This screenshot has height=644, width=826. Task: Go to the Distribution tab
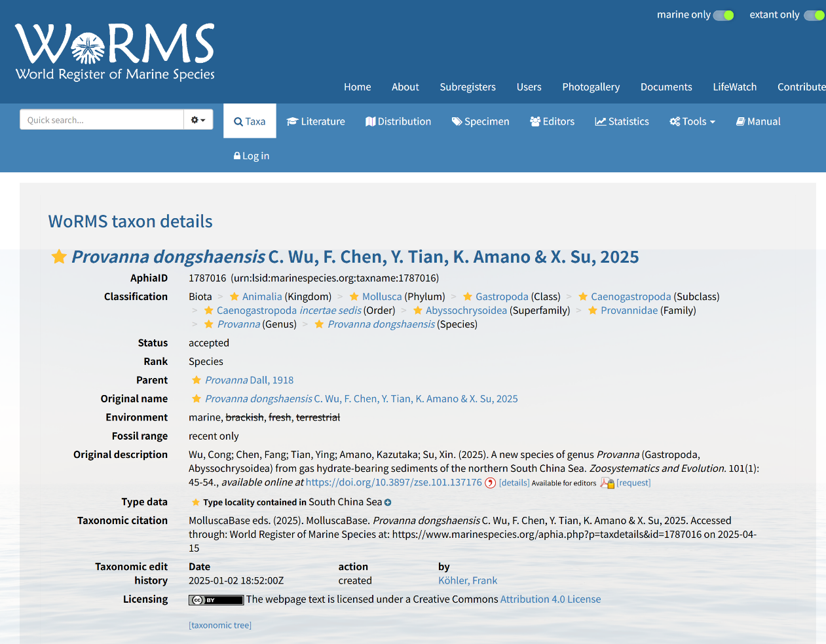(x=398, y=121)
